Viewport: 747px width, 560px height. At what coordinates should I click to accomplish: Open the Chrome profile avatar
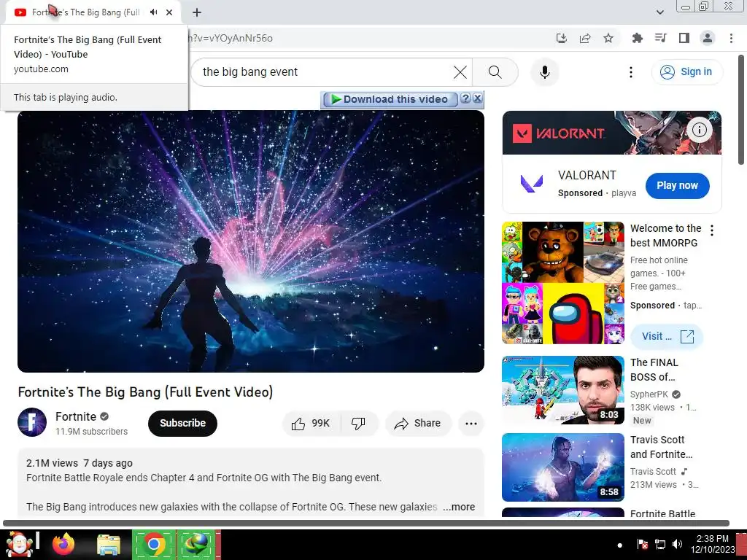pyautogui.click(x=708, y=38)
